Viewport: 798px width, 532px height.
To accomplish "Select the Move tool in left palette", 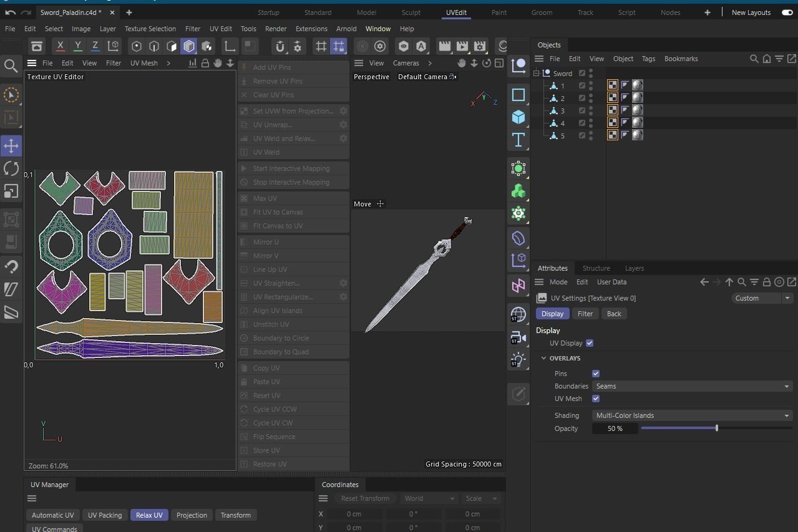I will pos(11,146).
